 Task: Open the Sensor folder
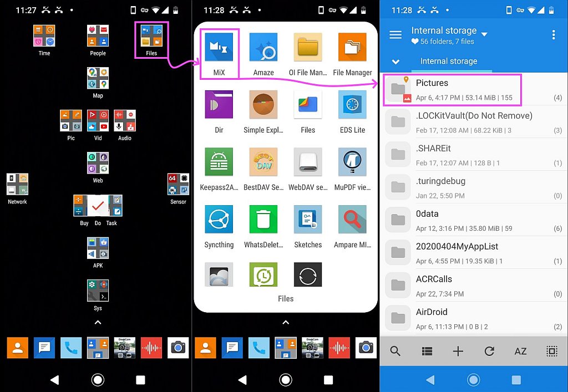pyautogui.click(x=178, y=184)
